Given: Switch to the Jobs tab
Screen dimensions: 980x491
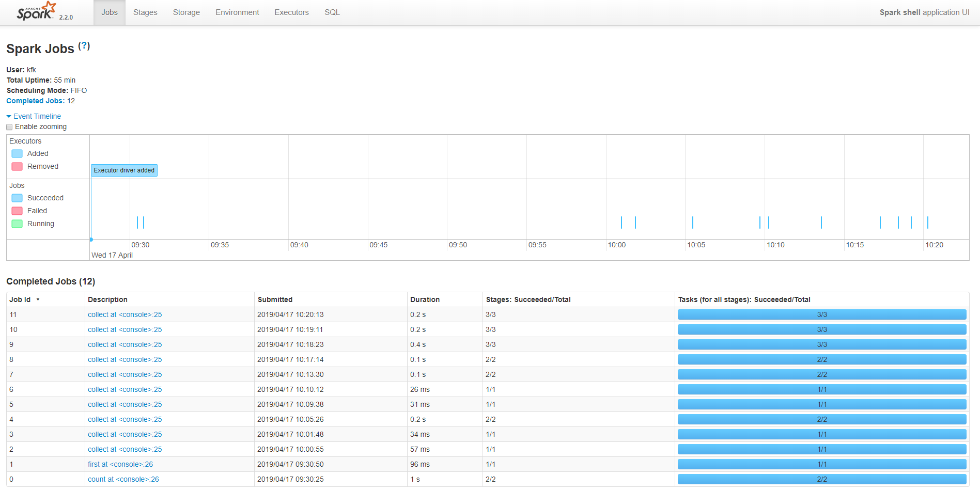Looking at the screenshot, I should coord(110,12).
